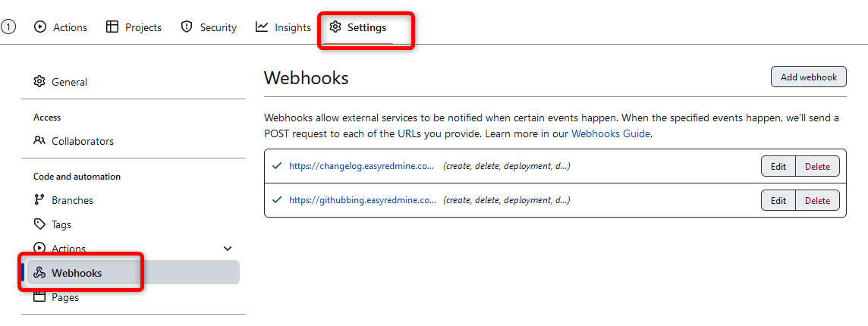
Task: Click the Security shield icon
Action: tap(187, 27)
